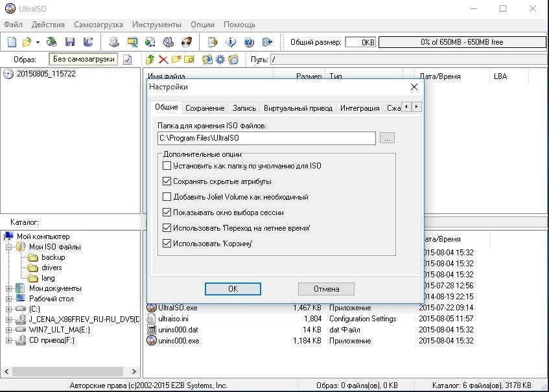The width and height of the screenshot is (549, 392).
Task: Select the 20150805_115722 disc image node
Action: (x=46, y=74)
